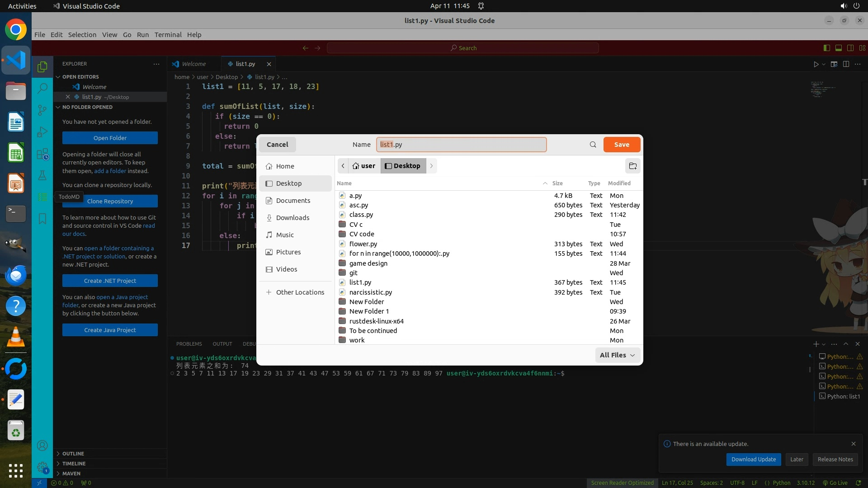
Task: Open the All Files filter dropdown
Action: click(617, 355)
